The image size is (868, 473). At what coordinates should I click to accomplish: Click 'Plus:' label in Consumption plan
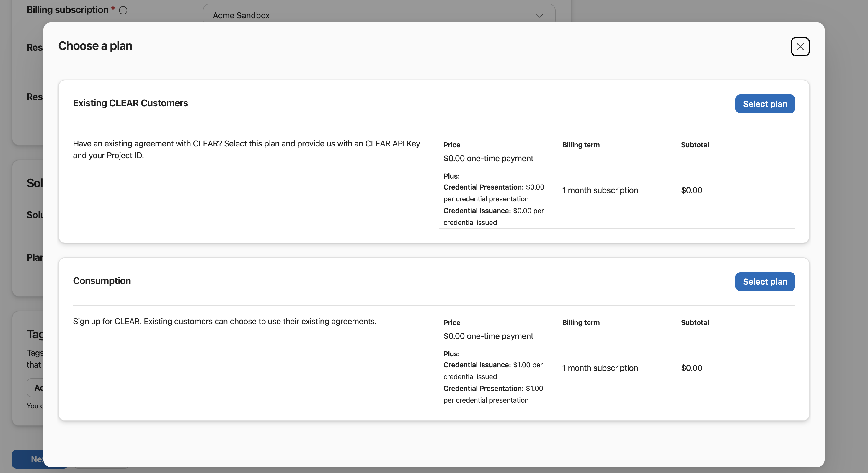pyautogui.click(x=451, y=354)
